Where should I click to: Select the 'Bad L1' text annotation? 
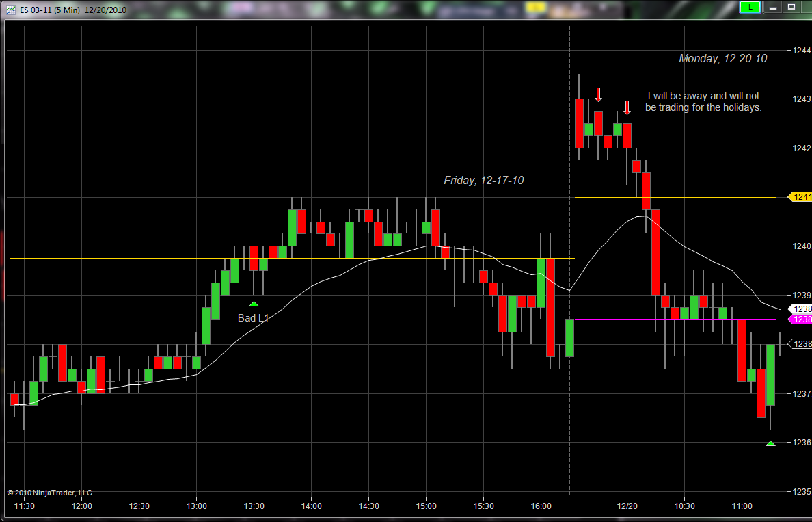[253, 318]
